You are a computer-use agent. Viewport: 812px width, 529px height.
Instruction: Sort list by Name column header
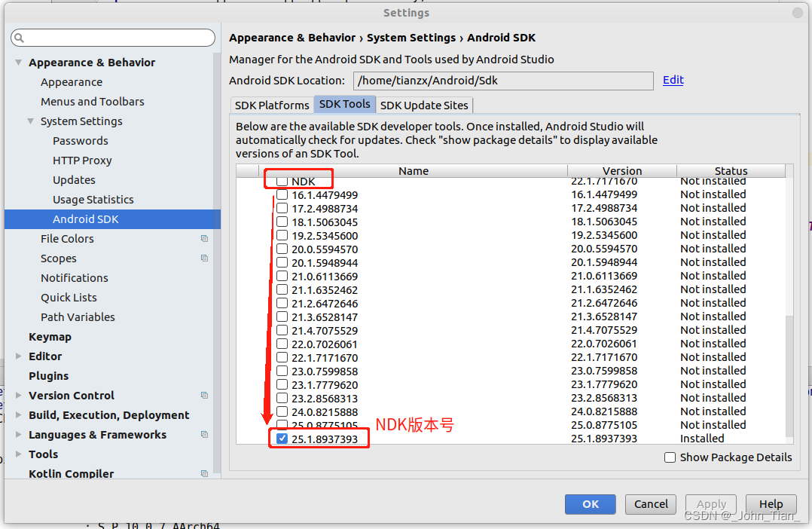coord(414,171)
